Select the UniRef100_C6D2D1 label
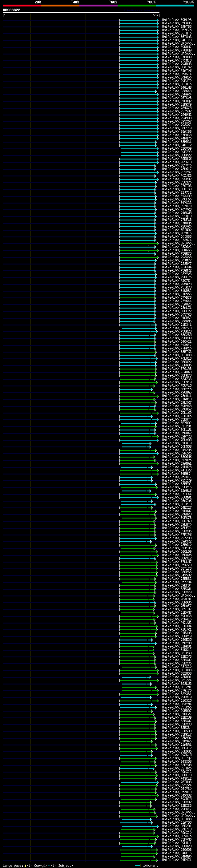The height and width of the screenshot is (868, 197). pos(177,826)
